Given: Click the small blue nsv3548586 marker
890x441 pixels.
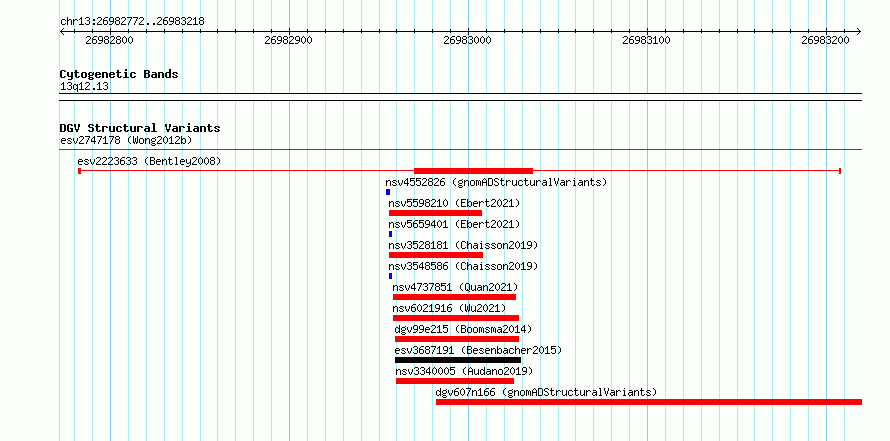Looking at the screenshot, I should (391, 276).
